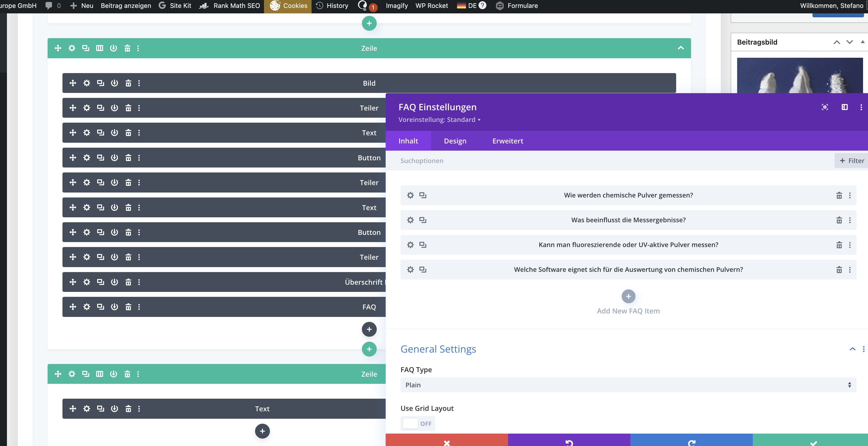Viewport: 868px width, 446px height.
Task: Open the FAQ Type dropdown
Action: (x=628, y=385)
